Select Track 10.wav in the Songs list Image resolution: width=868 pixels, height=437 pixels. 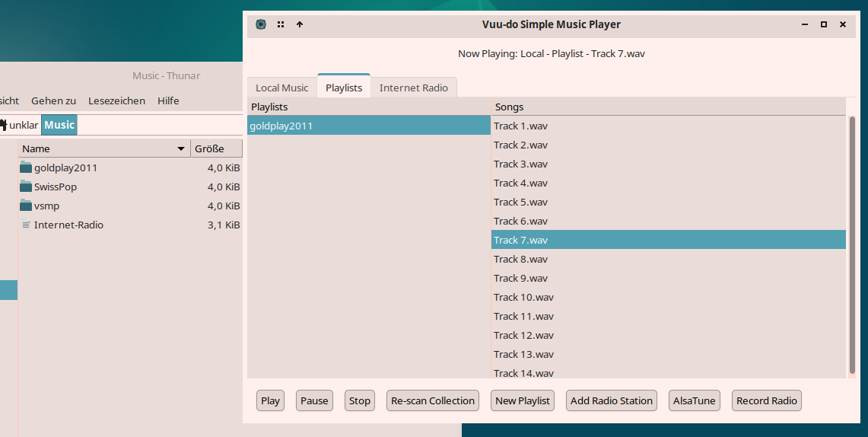coord(669,297)
